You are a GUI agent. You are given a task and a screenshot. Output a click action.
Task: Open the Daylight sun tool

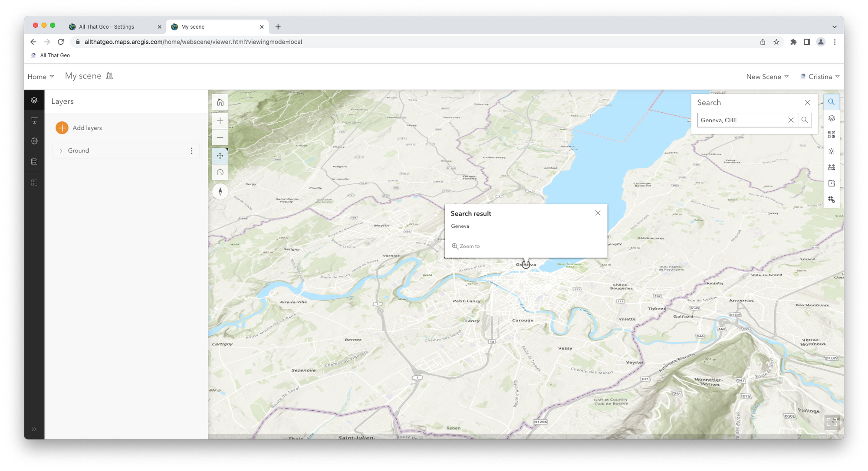[831, 151]
